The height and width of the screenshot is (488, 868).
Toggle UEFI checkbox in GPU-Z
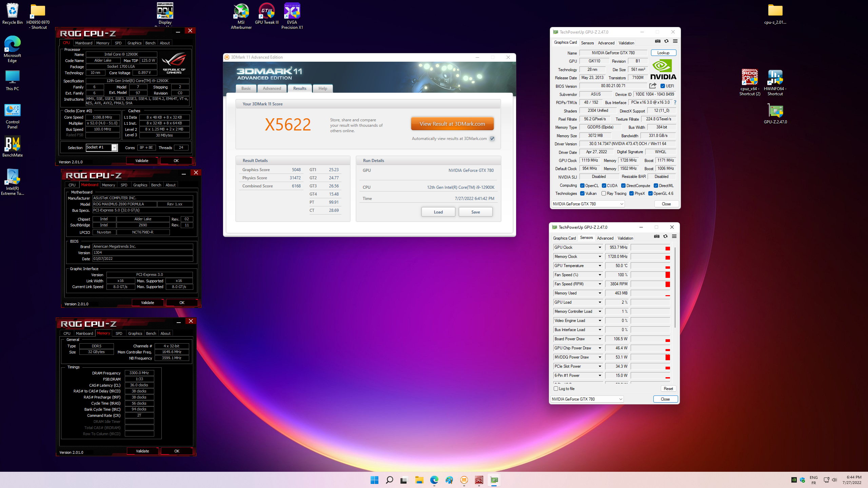click(663, 86)
